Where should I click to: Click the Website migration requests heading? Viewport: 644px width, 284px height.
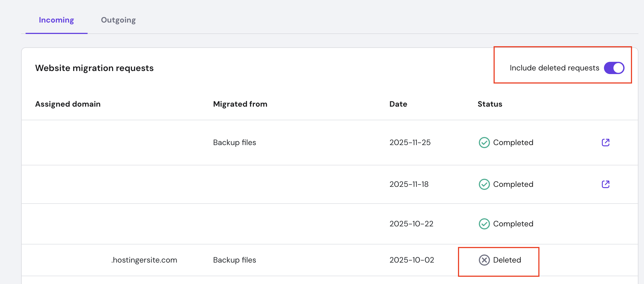[x=94, y=68]
